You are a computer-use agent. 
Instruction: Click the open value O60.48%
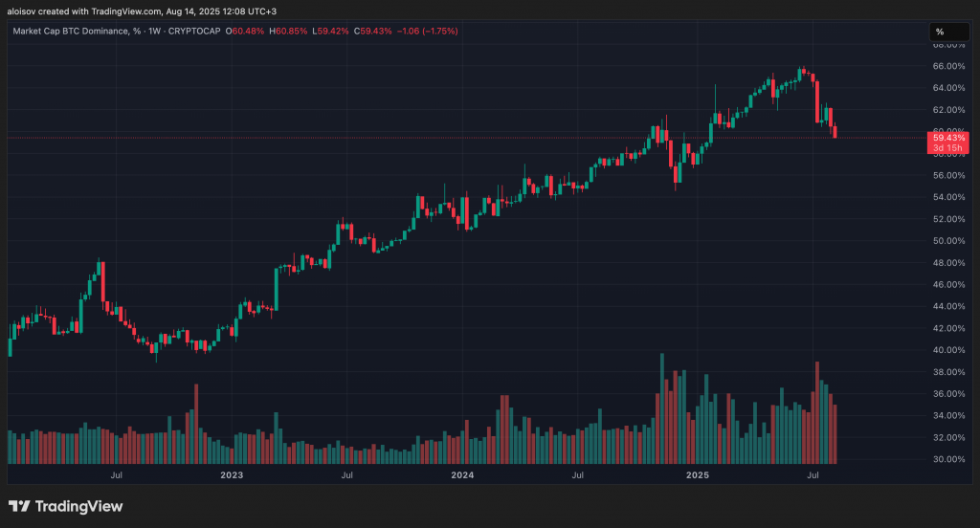tap(245, 32)
